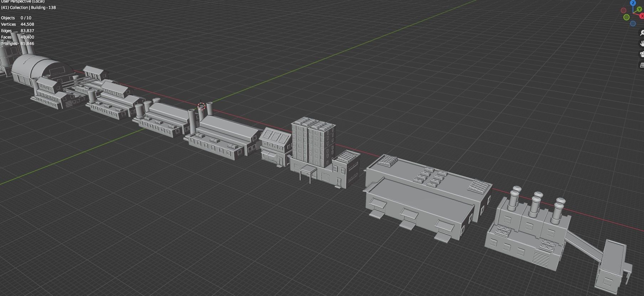Click the 'Triangles 85,846' statistic
This screenshot has height=296, width=644.
pos(18,44)
